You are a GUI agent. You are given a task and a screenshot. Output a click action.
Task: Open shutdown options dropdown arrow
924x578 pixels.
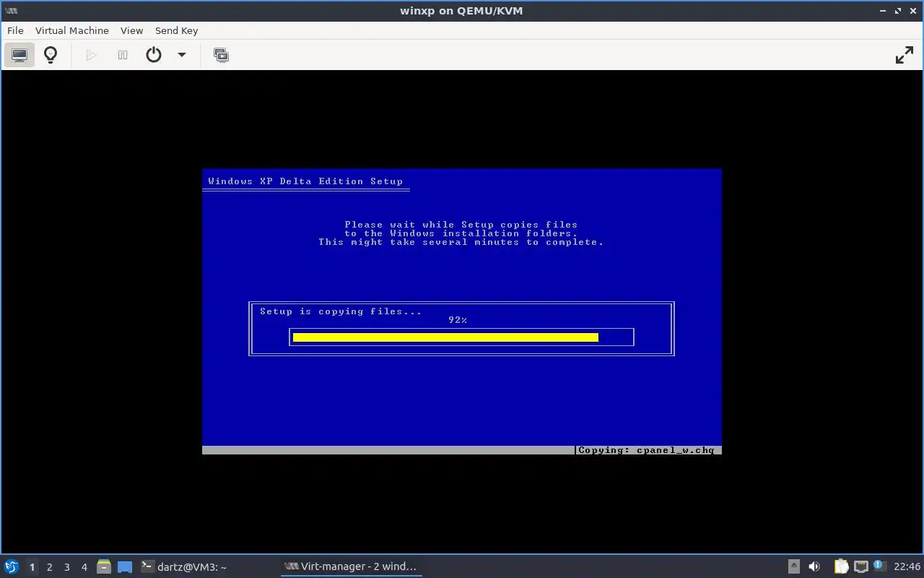point(182,55)
